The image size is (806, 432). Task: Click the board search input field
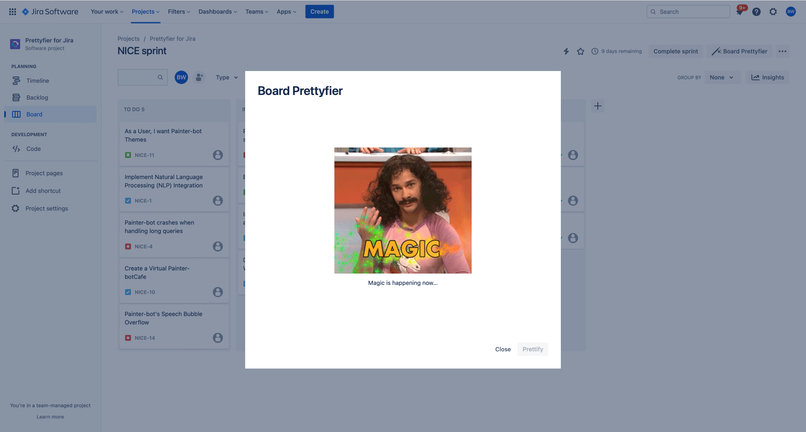pos(142,77)
